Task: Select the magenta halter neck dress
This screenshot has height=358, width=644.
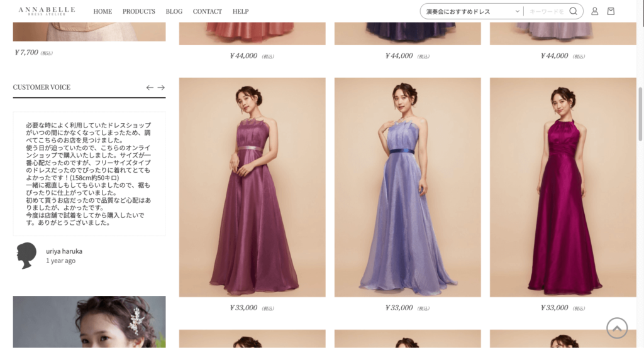Action: (563, 187)
